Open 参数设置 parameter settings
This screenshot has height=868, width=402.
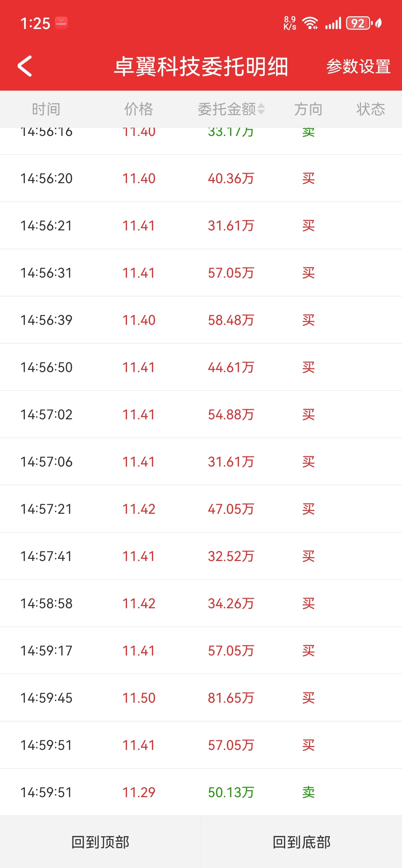pos(358,66)
